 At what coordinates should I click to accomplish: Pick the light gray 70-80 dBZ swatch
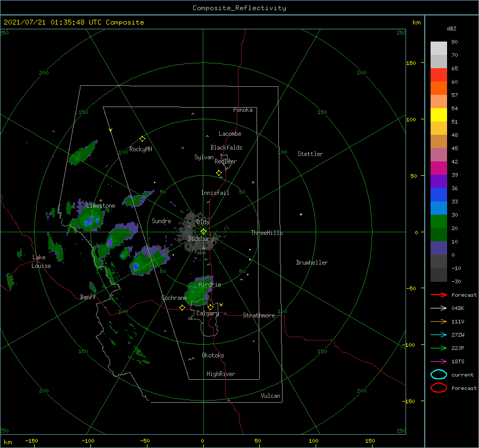point(439,48)
